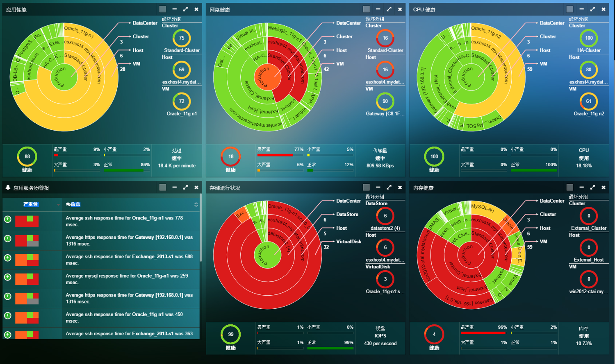Viewport: 615px width, 364px height.
Task: Collapse the 网络健康 panel using minus icon
Action: [378, 9]
